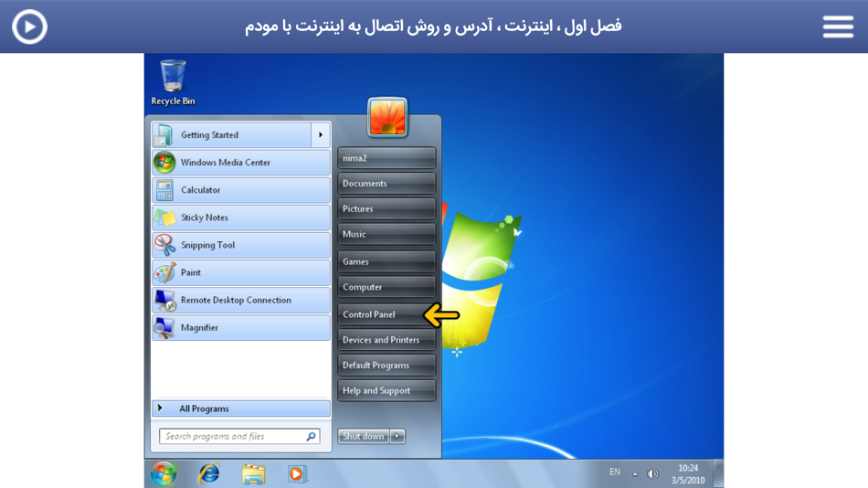Click the Sticky Notes label
Screen dimensions: 868x488
pos(205,217)
